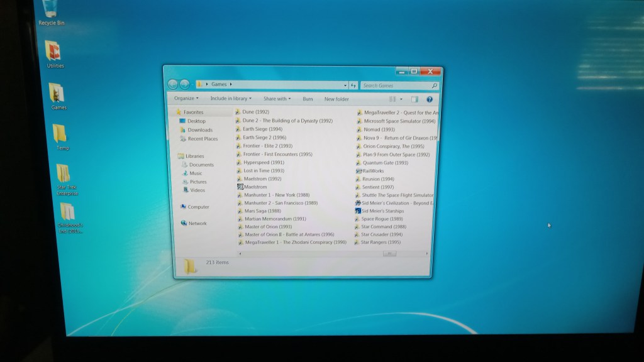Select Computer in the navigation pane
Image resolution: width=644 pixels, height=362 pixels.
coord(198,207)
